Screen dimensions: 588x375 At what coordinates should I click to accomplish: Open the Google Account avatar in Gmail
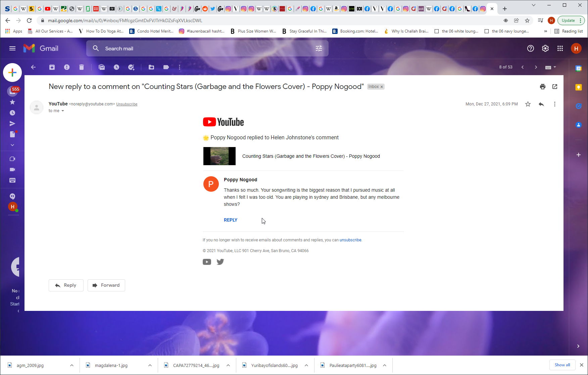point(576,48)
